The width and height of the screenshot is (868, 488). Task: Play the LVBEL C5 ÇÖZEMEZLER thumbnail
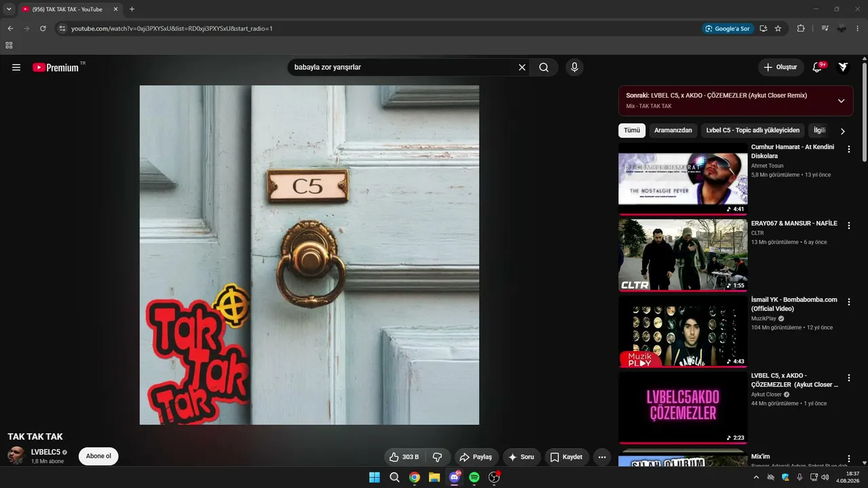pos(683,407)
